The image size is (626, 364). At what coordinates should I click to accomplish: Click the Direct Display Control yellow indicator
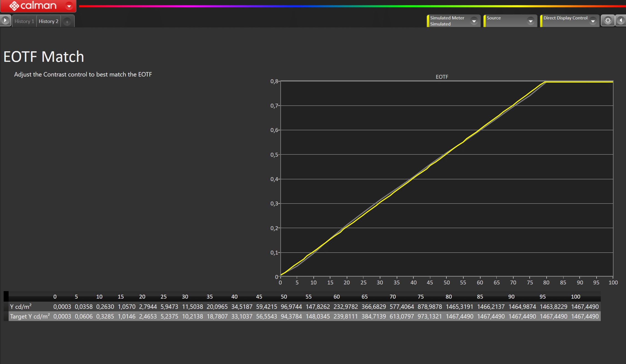[x=541, y=21]
